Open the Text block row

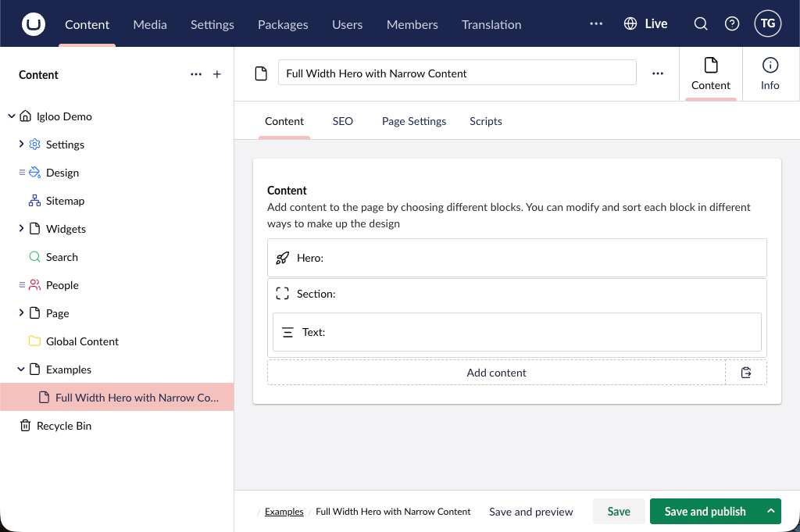coord(516,332)
